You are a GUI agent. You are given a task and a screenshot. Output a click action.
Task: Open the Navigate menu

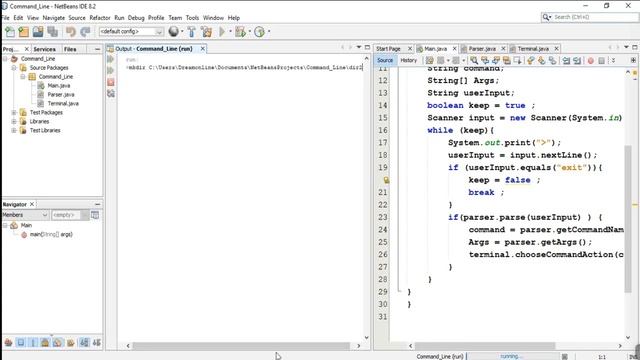click(53, 18)
